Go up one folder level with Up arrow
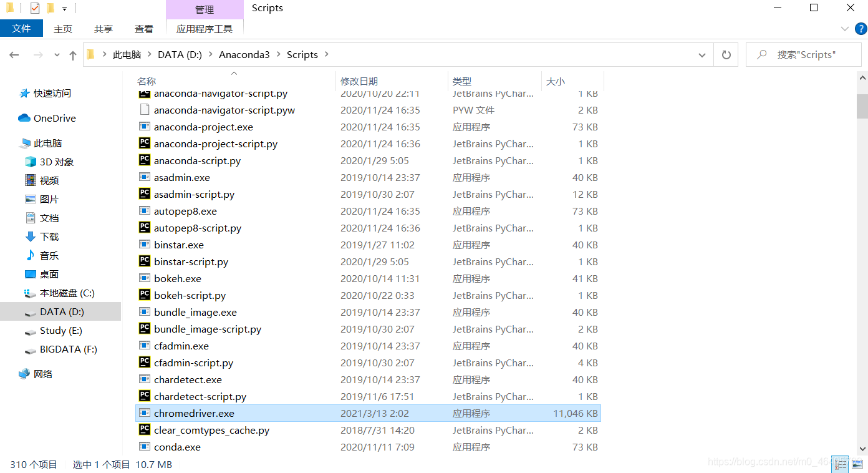The image size is (868, 473). [73, 55]
